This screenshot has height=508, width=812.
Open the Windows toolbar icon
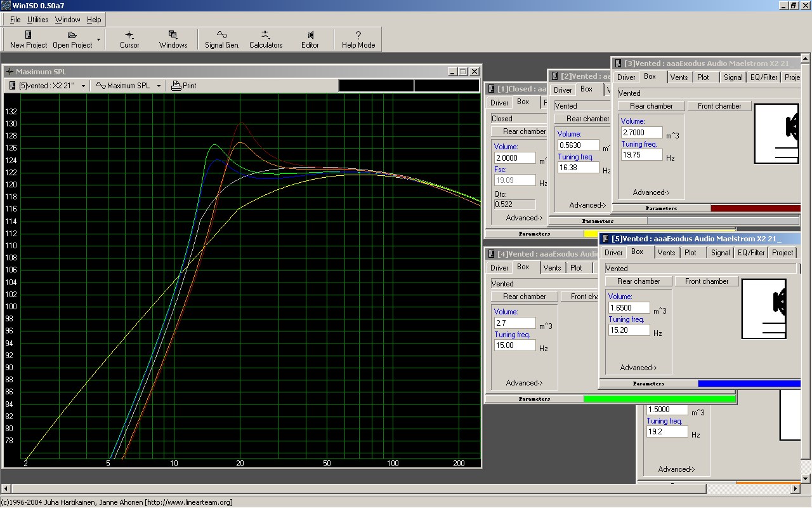pos(173,35)
